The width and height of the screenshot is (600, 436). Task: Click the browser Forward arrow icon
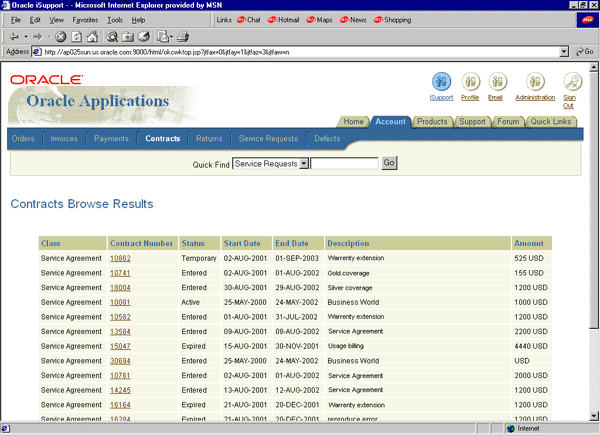[37, 37]
